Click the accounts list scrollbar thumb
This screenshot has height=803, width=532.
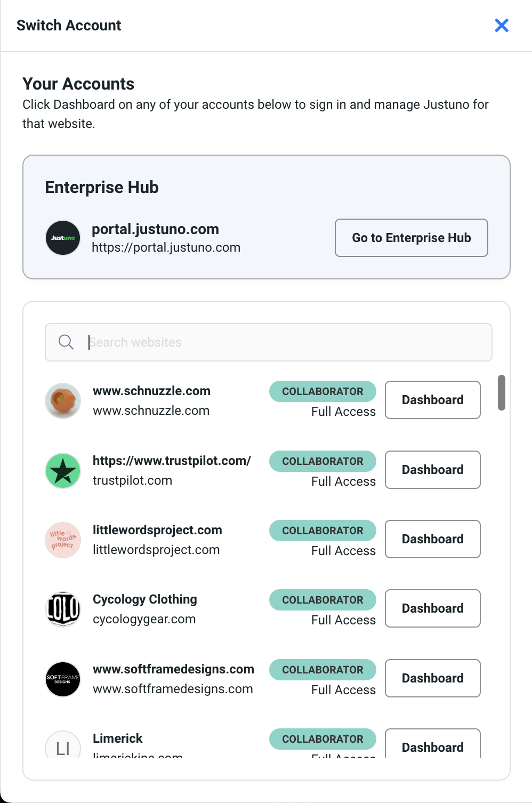coord(501,393)
